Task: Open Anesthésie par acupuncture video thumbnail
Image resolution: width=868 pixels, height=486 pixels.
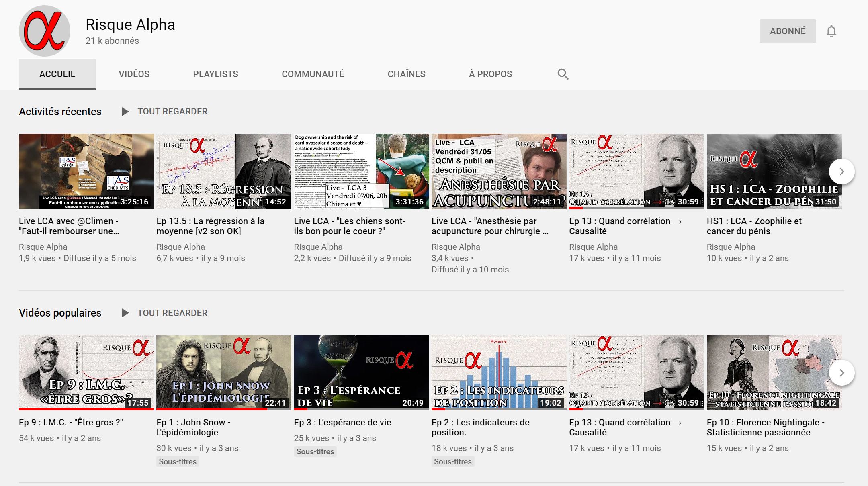Action: (499, 172)
